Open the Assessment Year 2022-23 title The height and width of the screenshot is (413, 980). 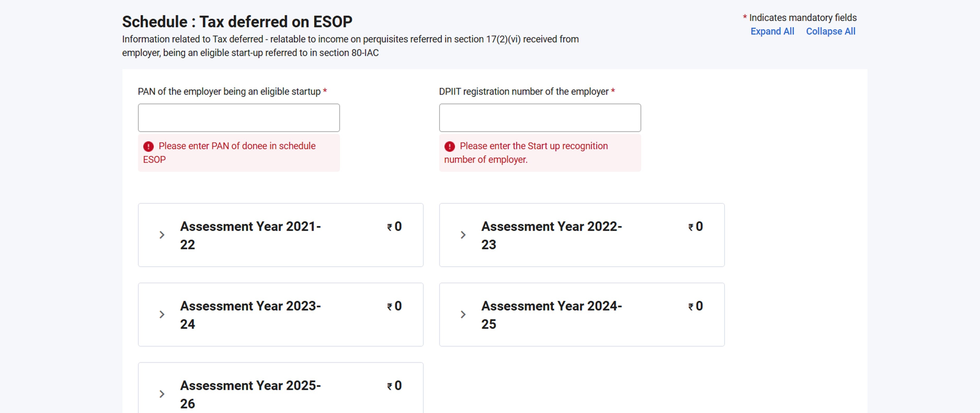tap(551, 235)
